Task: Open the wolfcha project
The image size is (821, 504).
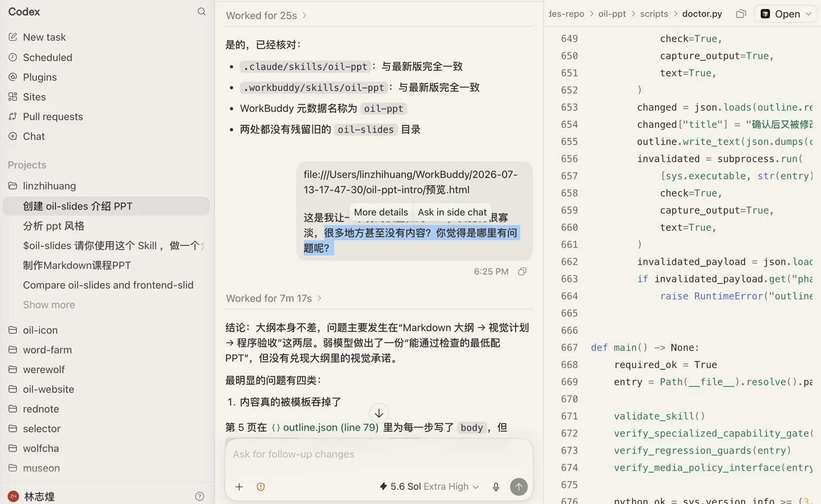Action: (x=41, y=449)
